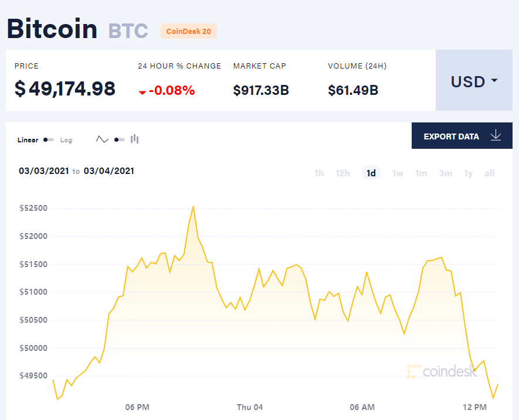519x420 pixels.
Task: Select the 1d time range tab
Action: pyautogui.click(x=371, y=173)
